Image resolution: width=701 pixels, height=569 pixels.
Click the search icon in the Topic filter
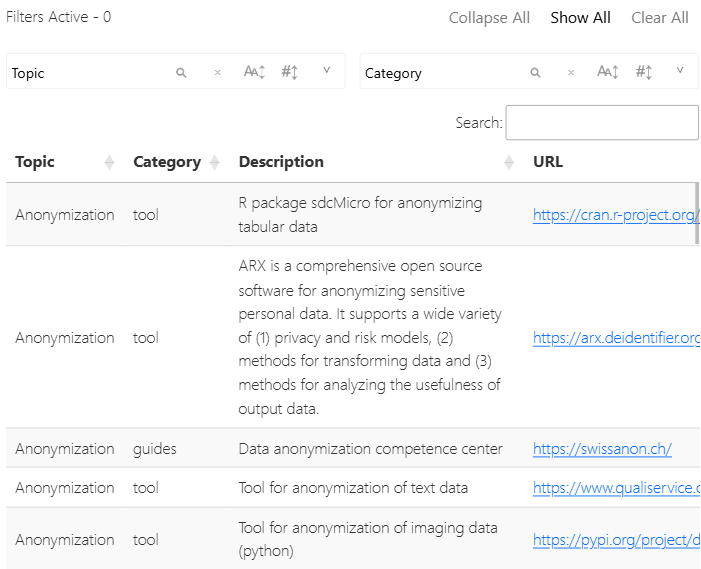click(x=181, y=73)
